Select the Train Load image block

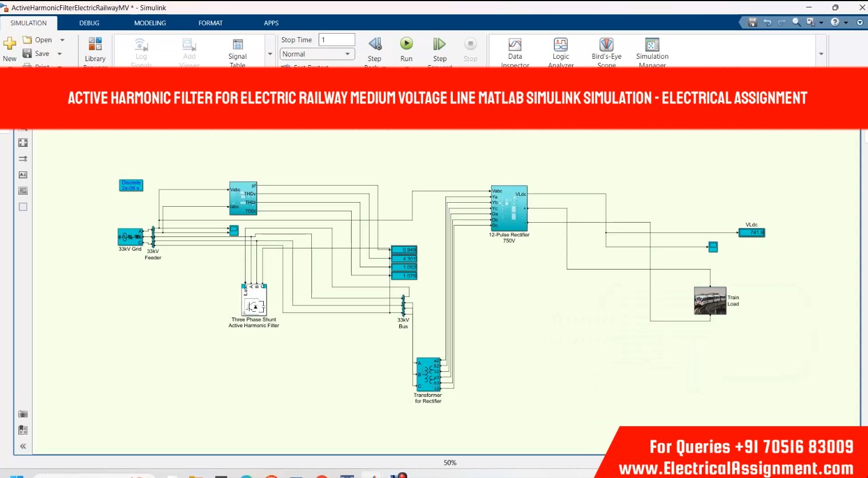(710, 300)
